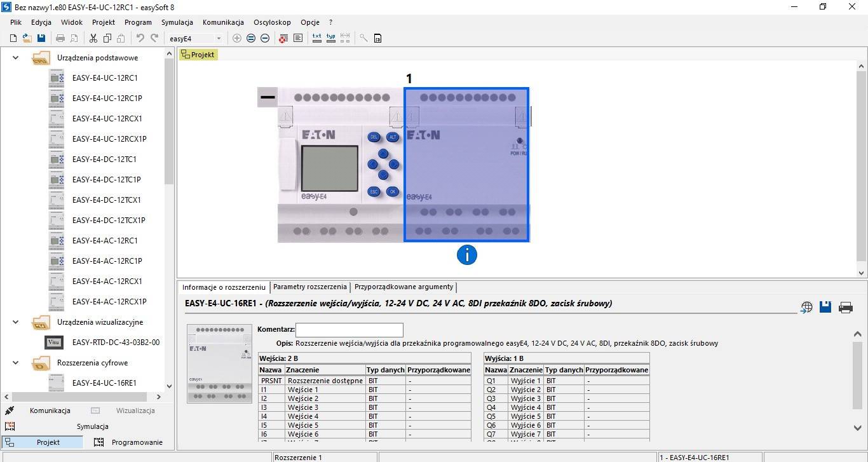Viewport: 868px width, 462px height.
Task: Collapse the Urządzenia podstawowe tree group
Action: (x=16, y=58)
